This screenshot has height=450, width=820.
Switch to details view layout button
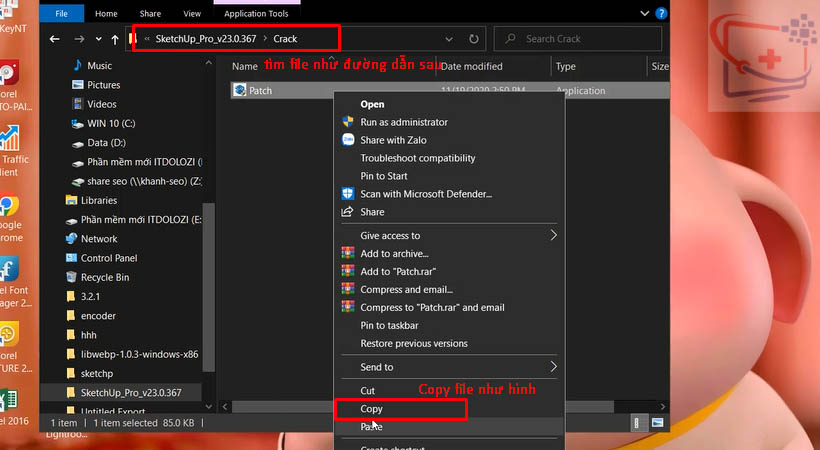(x=636, y=424)
